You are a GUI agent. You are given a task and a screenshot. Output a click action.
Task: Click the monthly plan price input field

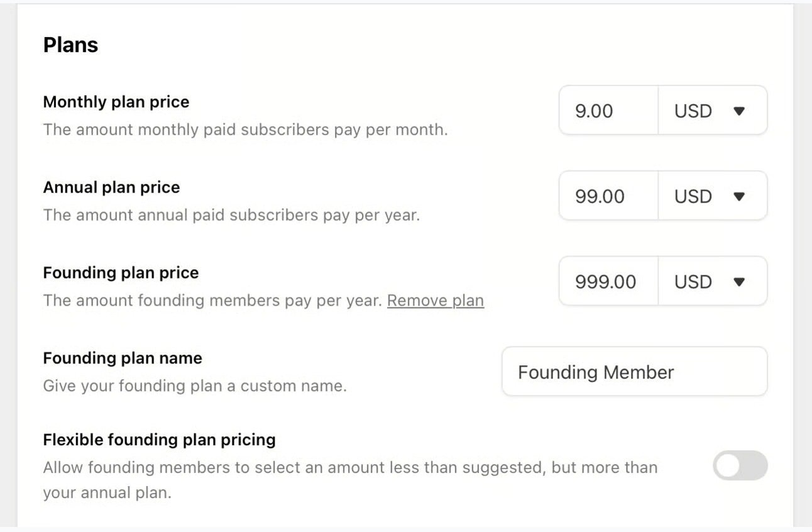pyautogui.click(x=607, y=111)
